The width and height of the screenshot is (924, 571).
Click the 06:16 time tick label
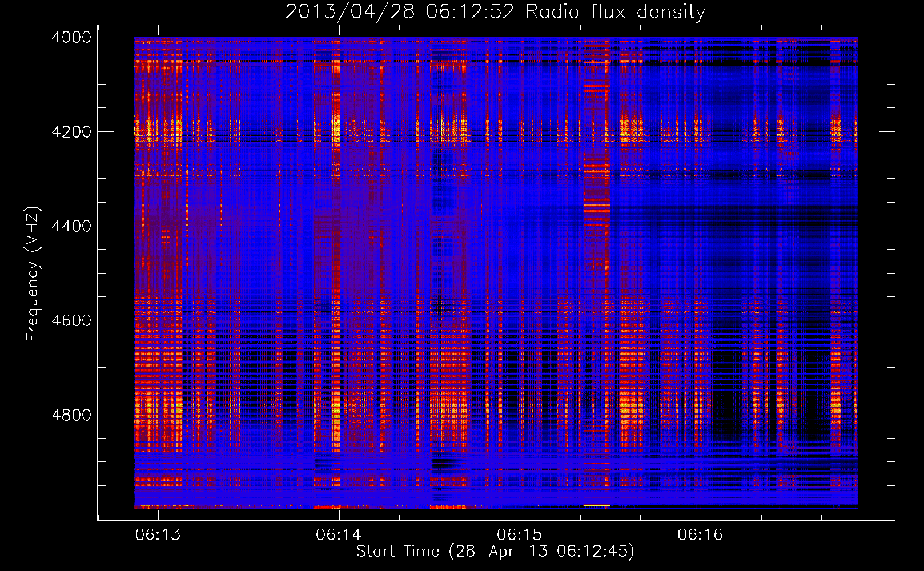(x=701, y=535)
